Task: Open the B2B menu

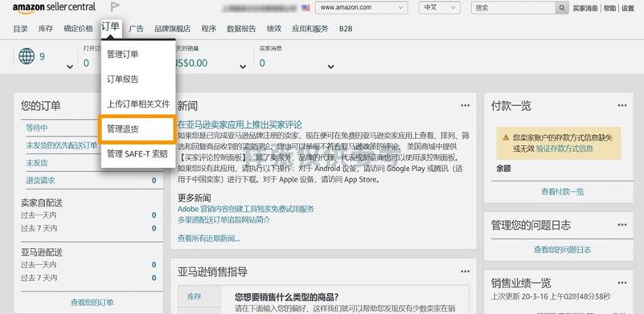Action: pos(346,29)
